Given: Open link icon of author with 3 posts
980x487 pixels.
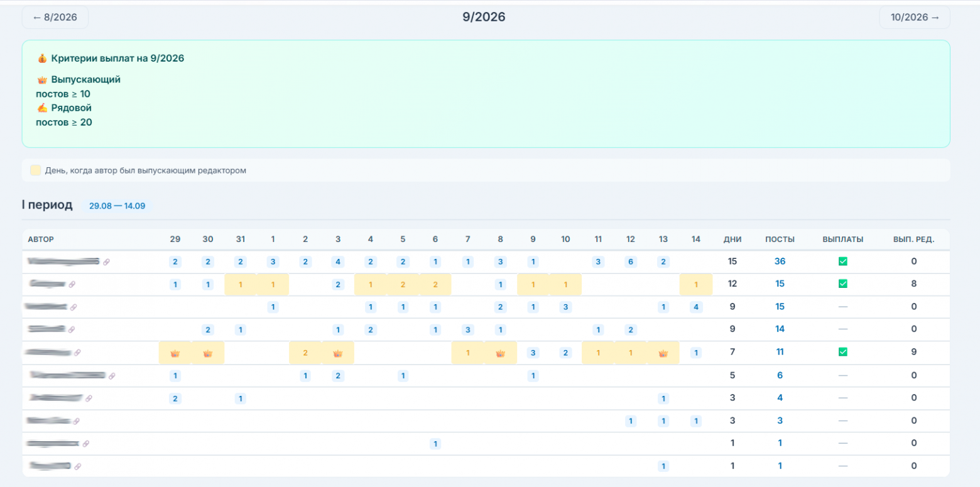Looking at the screenshot, I should click(76, 421).
